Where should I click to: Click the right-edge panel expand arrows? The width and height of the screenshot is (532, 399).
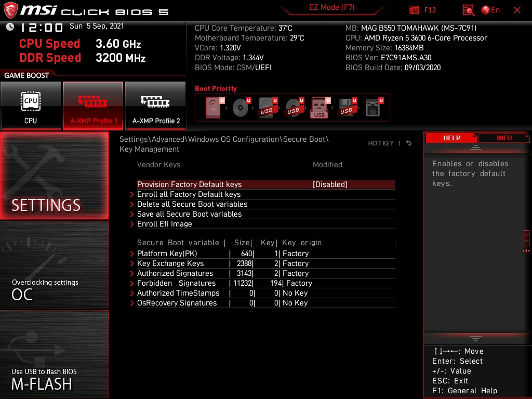pyautogui.click(x=526, y=251)
